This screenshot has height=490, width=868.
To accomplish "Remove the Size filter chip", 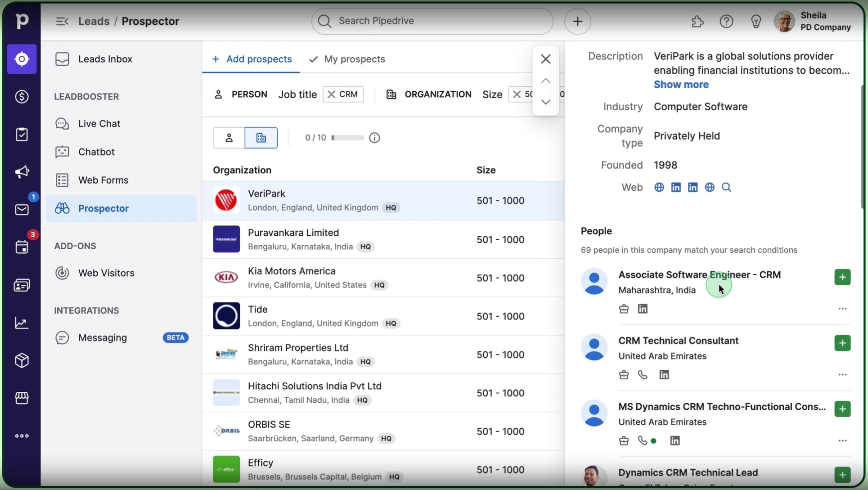I will 517,95.
